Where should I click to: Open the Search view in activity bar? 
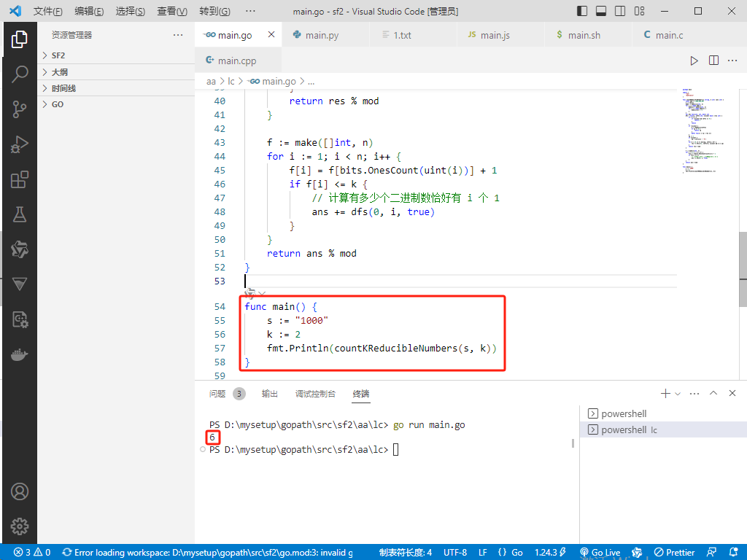coord(20,74)
